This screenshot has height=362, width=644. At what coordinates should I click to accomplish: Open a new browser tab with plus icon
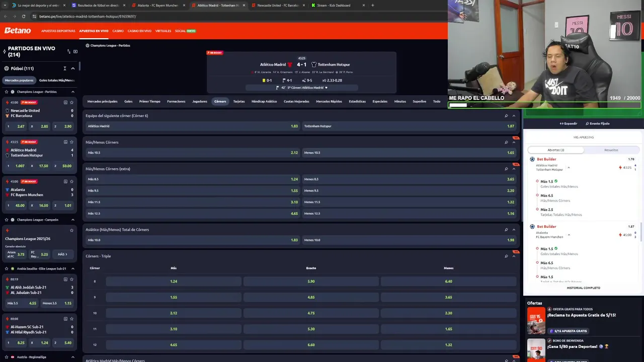pos(372,5)
